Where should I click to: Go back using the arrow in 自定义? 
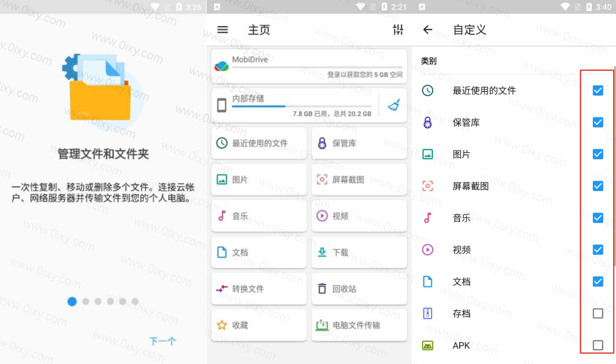tap(428, 30)
